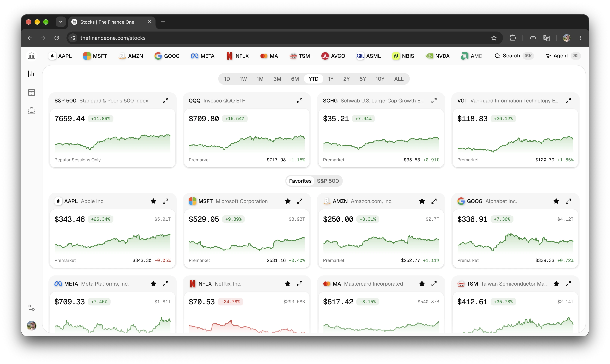Screen dimensions: 610x364
Task: Open the calendar sidebar icon
Action: pyautogui.click(x=31, y=93)
